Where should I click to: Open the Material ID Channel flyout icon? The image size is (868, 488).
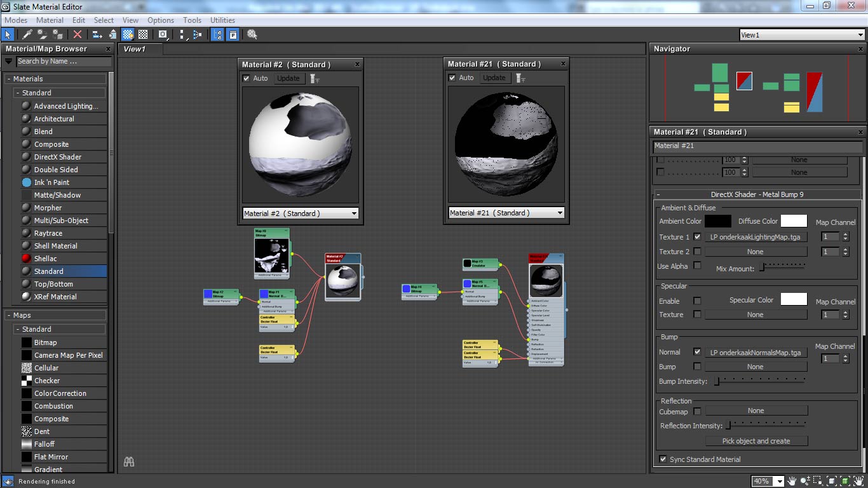(162, 34)
